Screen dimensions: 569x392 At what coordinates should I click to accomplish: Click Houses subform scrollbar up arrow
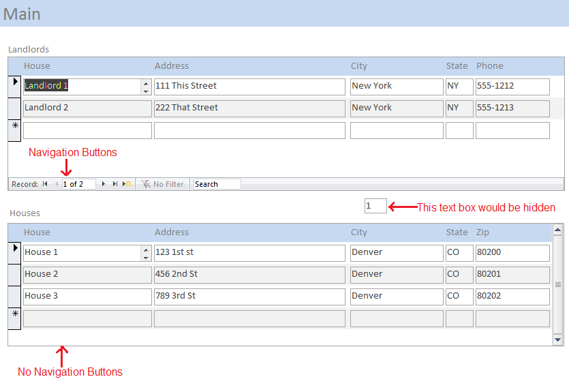pos(557,229)
